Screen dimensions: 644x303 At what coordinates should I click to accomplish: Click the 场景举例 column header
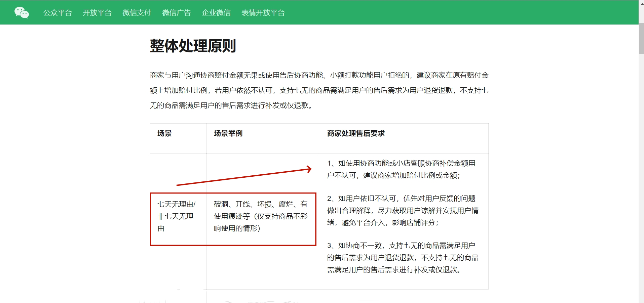coord(228,133)
